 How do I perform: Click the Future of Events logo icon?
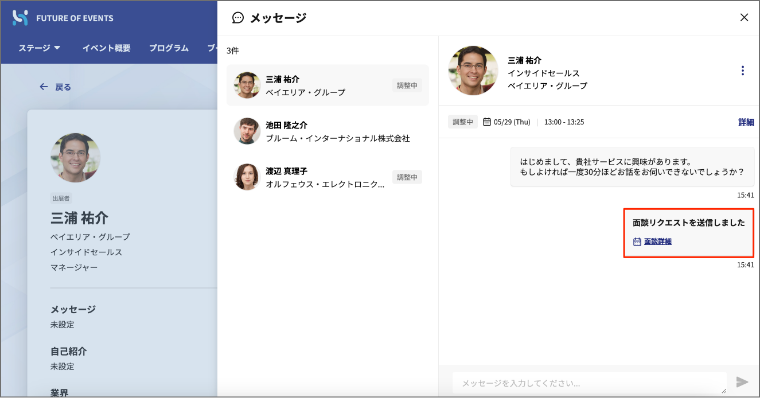tap(20, 18)
